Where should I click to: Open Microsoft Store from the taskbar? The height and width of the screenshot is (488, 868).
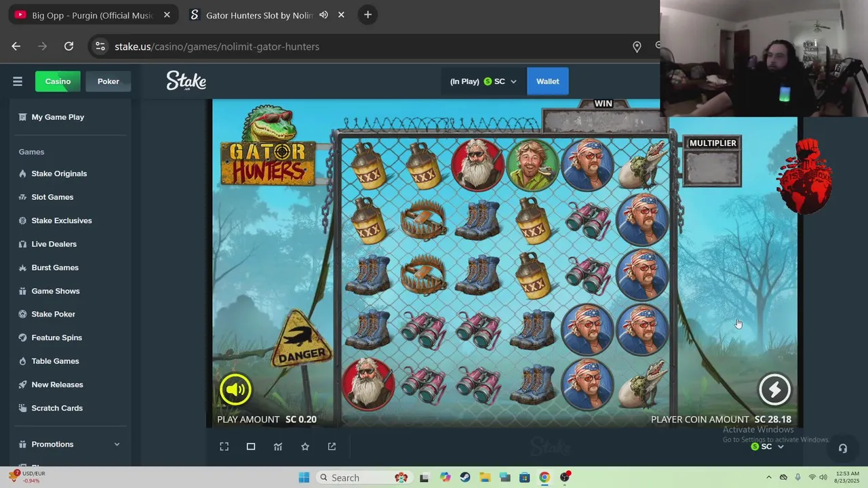[524, 478]
